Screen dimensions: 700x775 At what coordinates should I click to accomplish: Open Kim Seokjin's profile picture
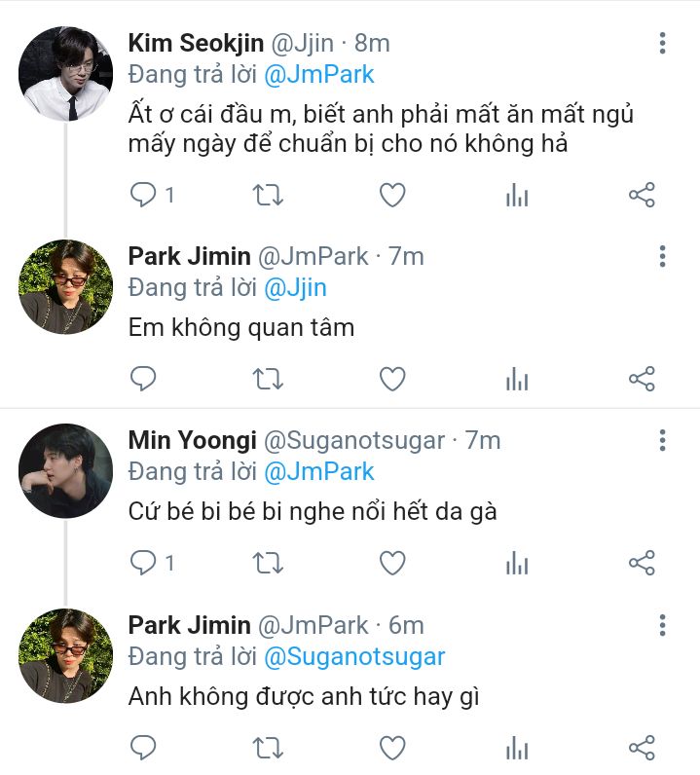click(x=66, y=74)
